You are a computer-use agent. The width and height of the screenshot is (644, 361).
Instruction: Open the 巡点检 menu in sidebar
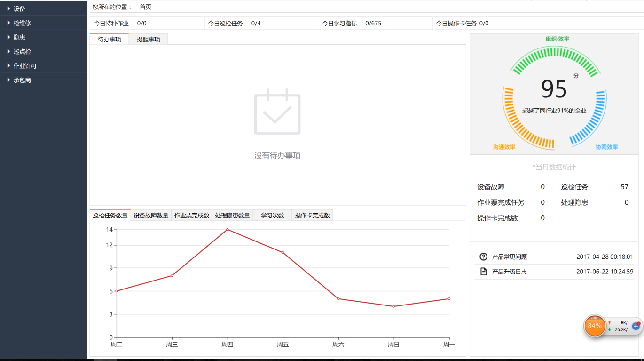pos(44,51)
